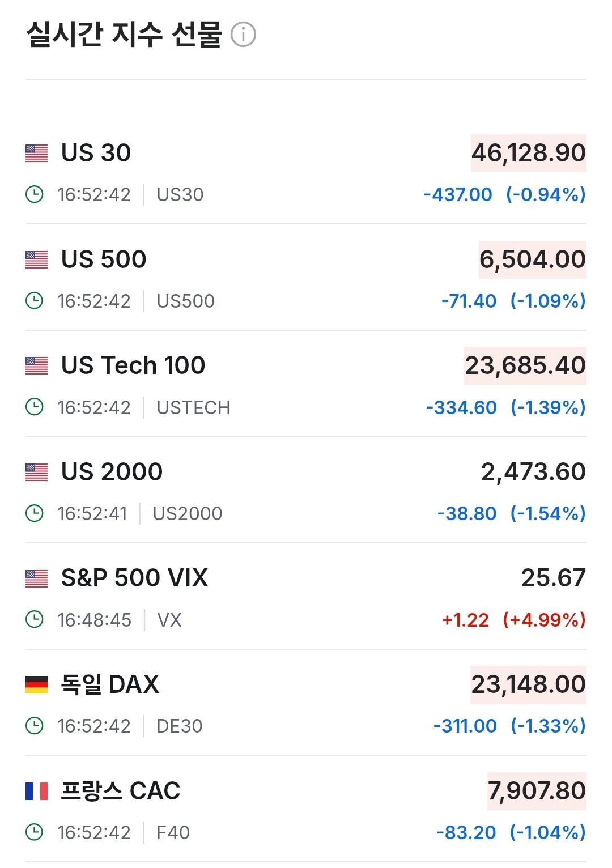Open S&P 500 VIX futures
The width and height of the screenshot is (612, 868).
[134, 578]
